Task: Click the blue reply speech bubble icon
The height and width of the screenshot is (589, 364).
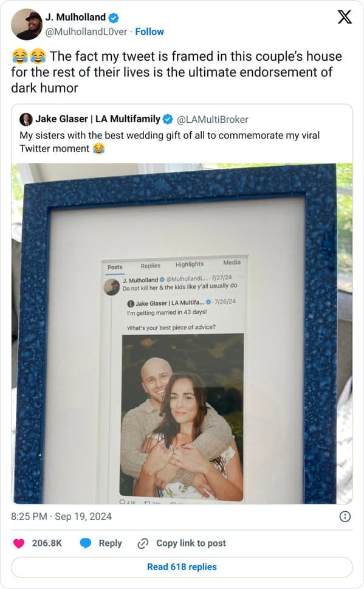Action: [86, 543]
